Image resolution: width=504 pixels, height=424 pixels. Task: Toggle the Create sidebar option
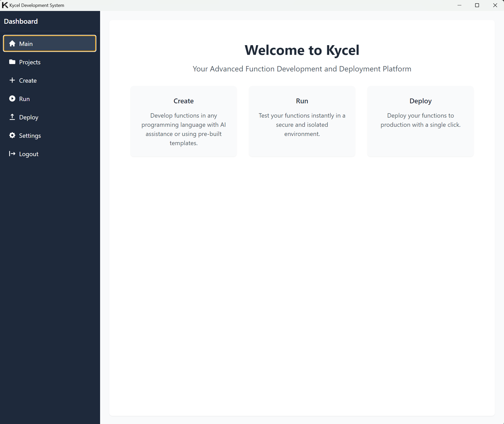(27, 80)
